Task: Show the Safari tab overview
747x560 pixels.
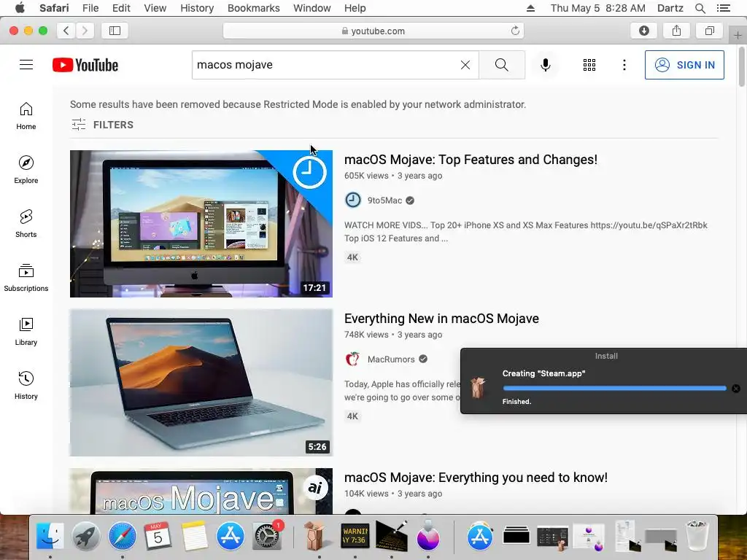Action: [x=709, y=31]
